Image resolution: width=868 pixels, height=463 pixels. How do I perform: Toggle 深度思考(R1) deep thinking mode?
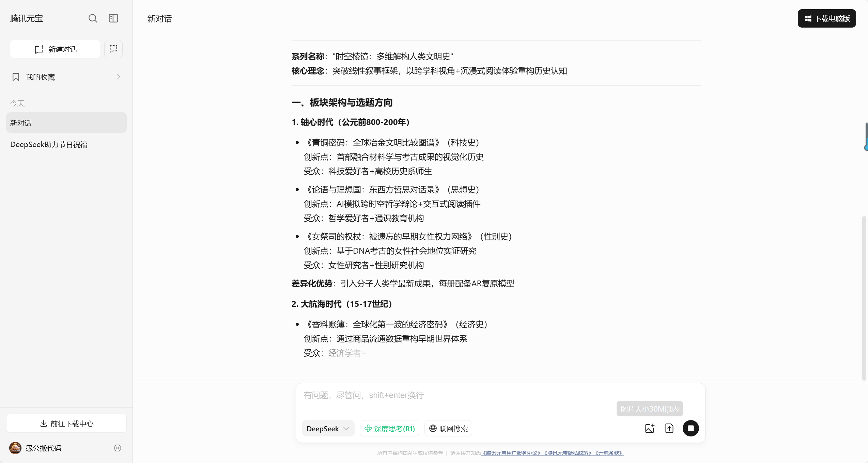389,429
